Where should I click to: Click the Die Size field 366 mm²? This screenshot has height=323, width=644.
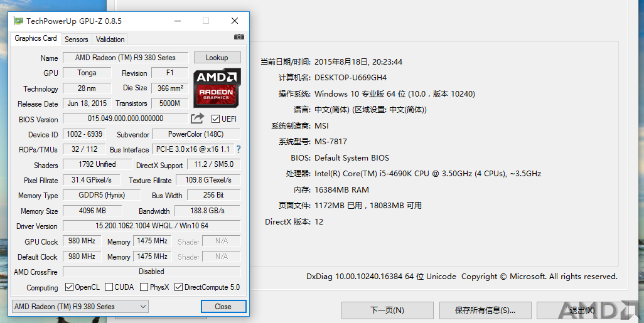pos(169,88)
